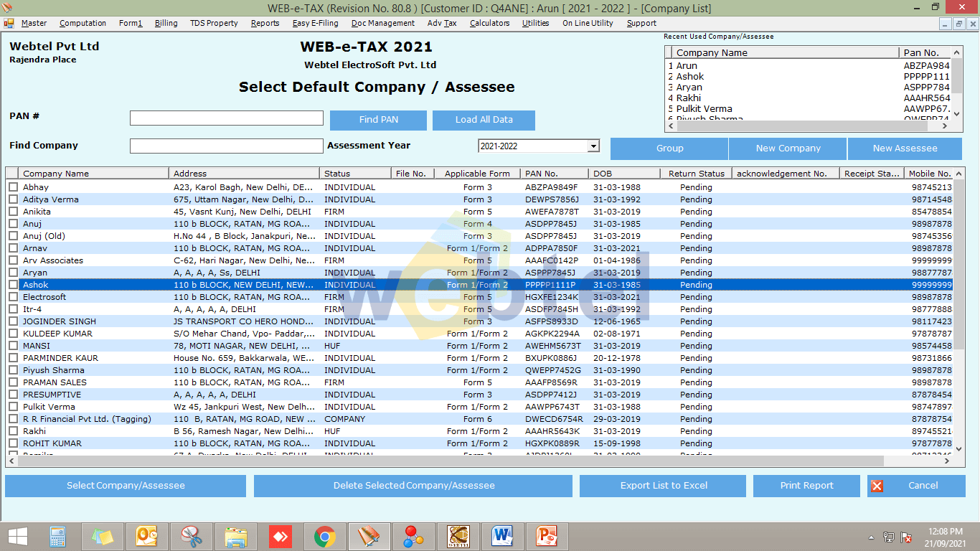Tick the checkbox for Abhay

point(14,187)
